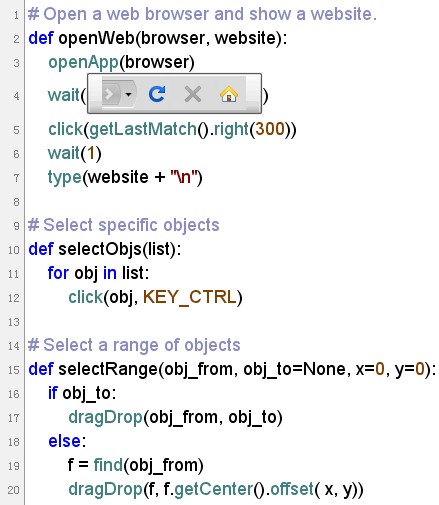Click the KEY_CTRL constant on line 12

[x=190, y=297]
